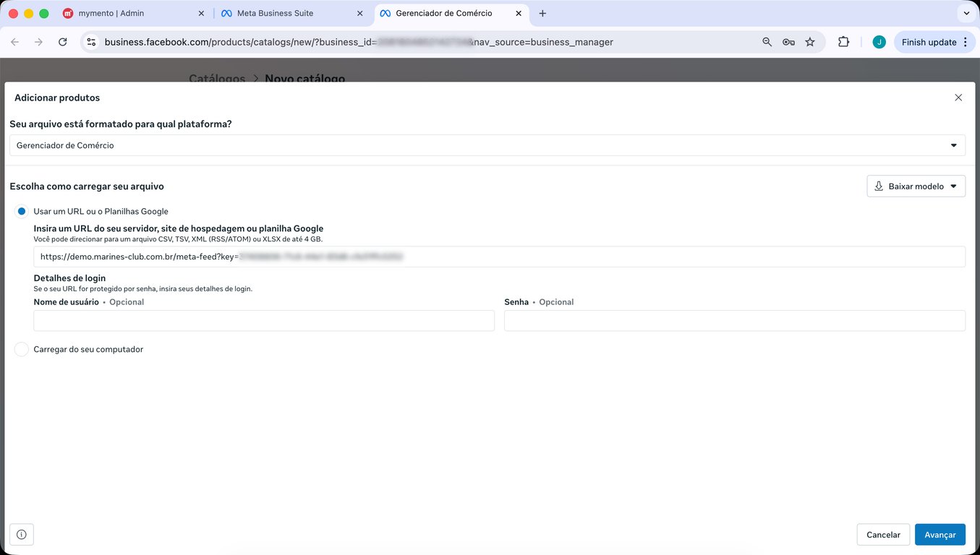Open a new browser tab
This screenshot has height=555, width=980.
pyautogui.click(x=542, y=13)
